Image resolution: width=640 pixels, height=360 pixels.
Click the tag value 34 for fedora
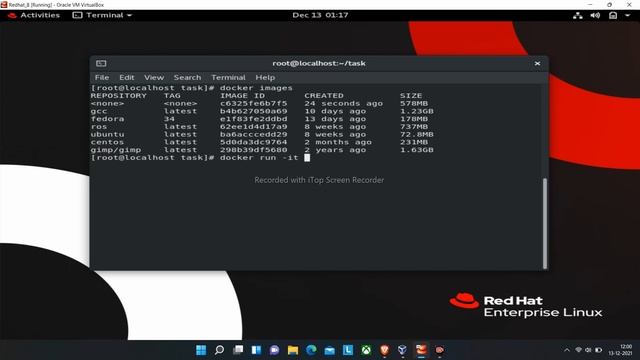tap(169, 119)
